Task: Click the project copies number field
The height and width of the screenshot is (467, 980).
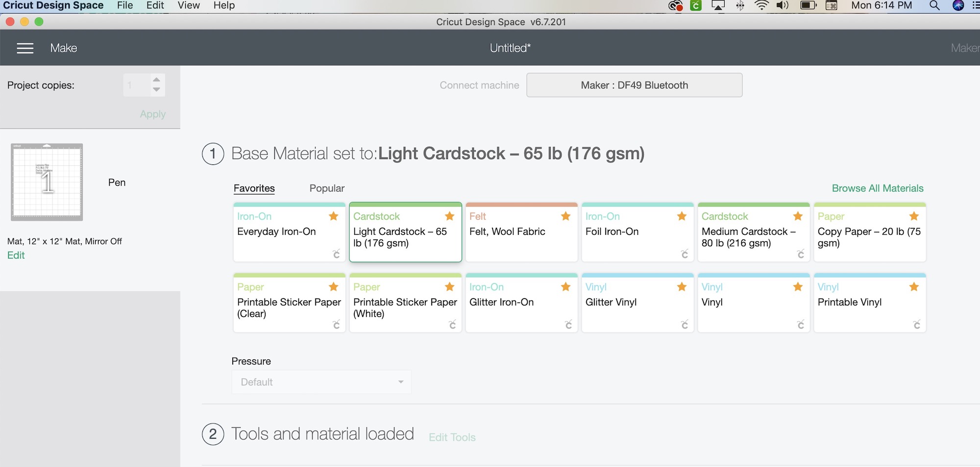Action: [136, 85]
